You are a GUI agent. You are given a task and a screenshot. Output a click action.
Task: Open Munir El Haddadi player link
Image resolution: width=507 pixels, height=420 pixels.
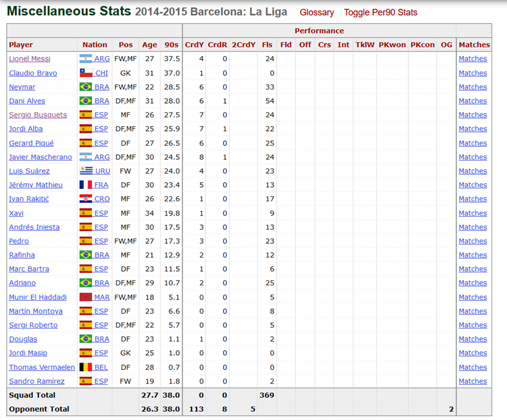point(38,297)
